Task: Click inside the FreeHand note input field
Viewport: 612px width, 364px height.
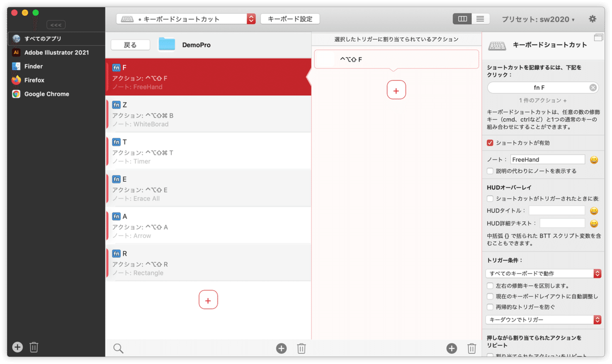Action: (x=547, y=159)
